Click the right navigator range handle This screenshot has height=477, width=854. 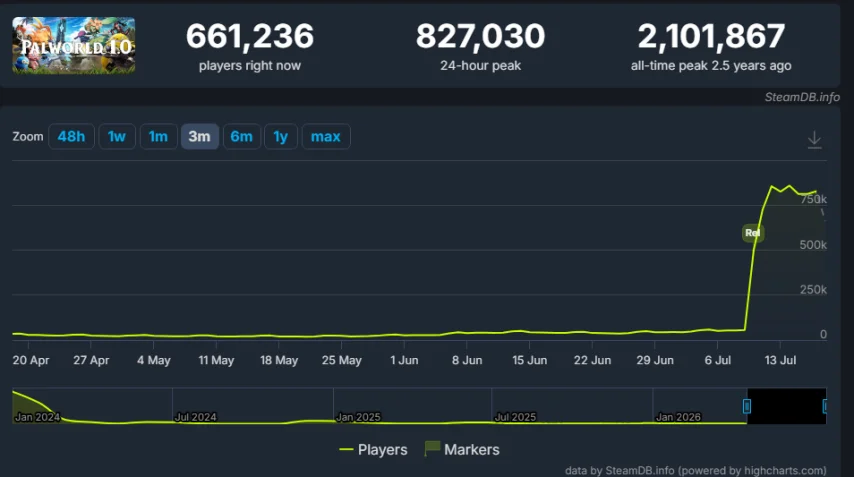tap(825, 406)
